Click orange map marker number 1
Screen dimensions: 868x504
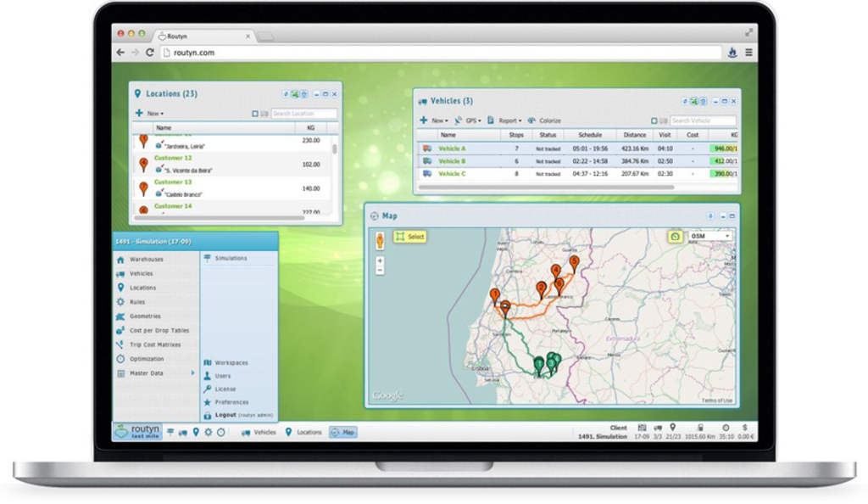495,296
